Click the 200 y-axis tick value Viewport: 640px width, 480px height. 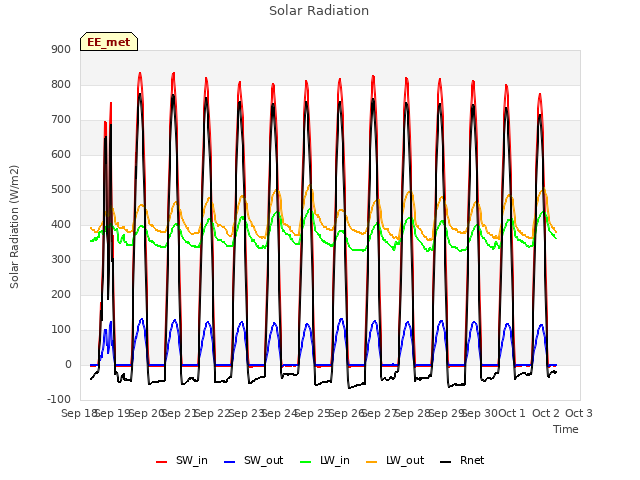[61, 295]
